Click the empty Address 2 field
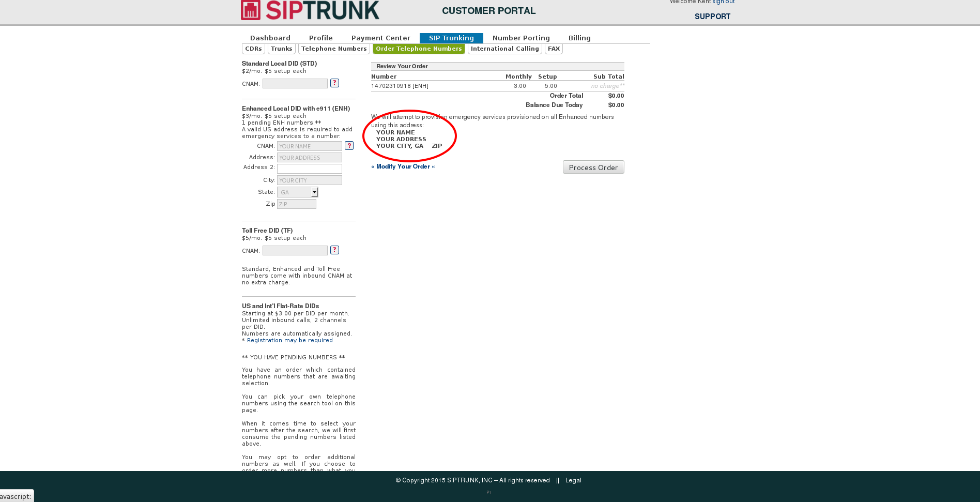Screen dimensions: 980x502 310,169
